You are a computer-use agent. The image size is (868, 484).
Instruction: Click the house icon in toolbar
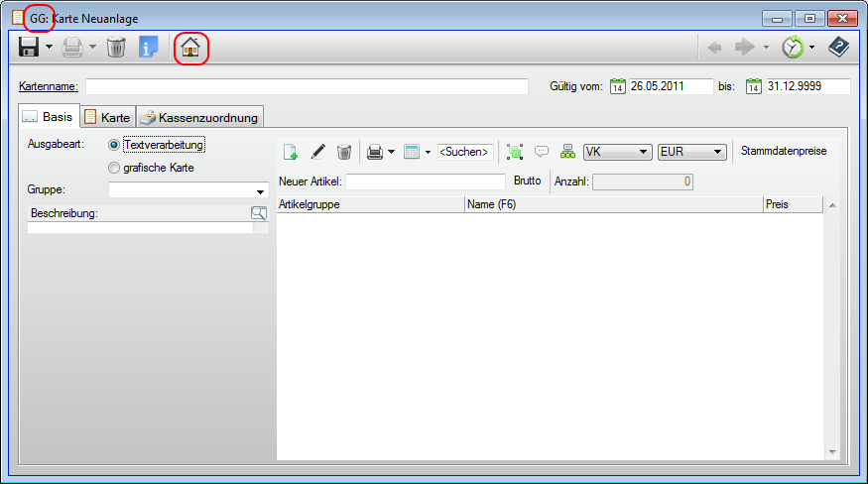pos(190,47)
